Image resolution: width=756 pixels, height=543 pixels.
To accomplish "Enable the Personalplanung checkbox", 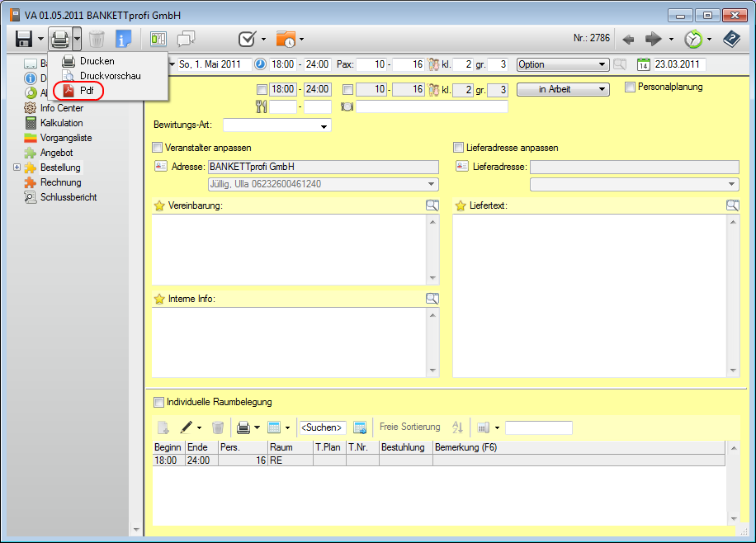I will click(631, 87).
